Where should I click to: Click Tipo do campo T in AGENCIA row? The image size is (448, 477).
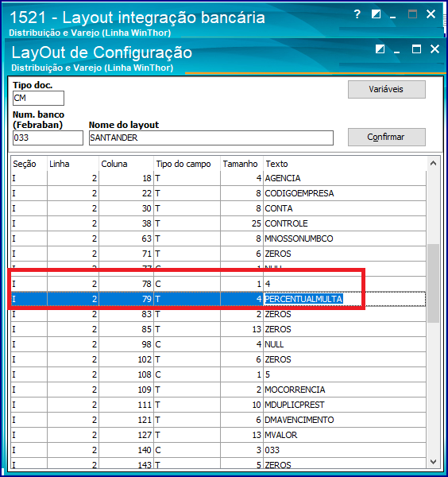(x=187, y=178)
